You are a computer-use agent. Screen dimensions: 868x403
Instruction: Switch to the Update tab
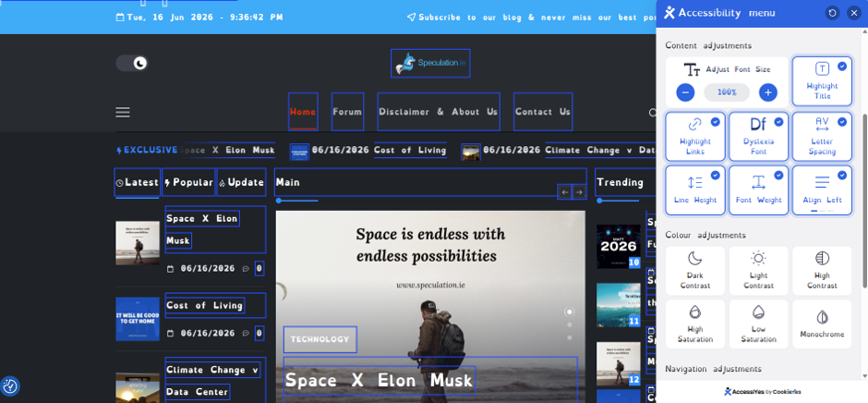241,182
